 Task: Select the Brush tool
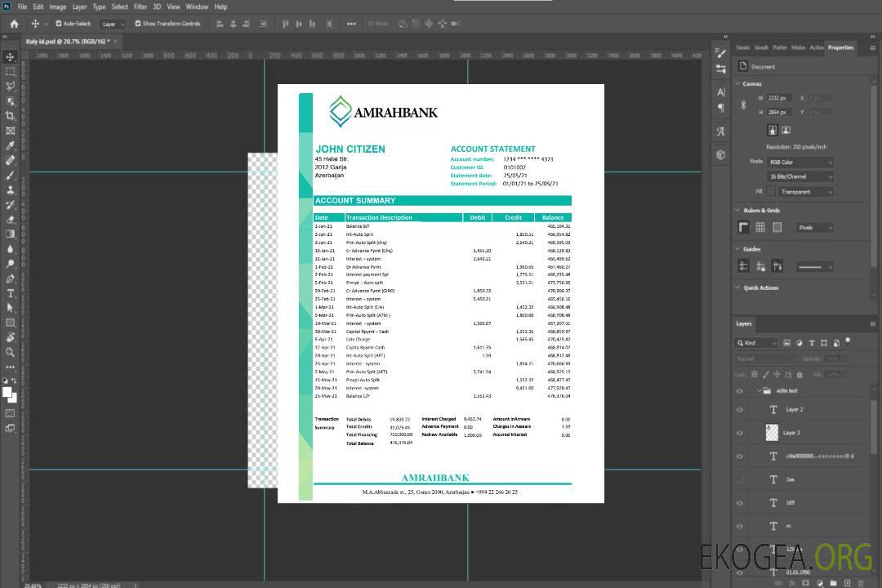10,175
